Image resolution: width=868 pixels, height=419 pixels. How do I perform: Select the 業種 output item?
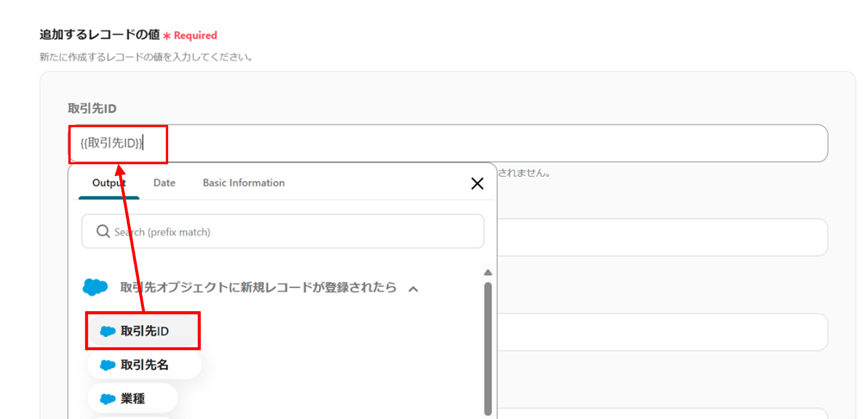(132, 398)
